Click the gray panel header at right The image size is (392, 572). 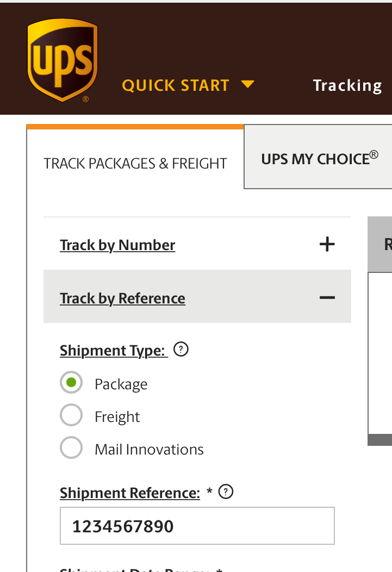coord(379,245)
